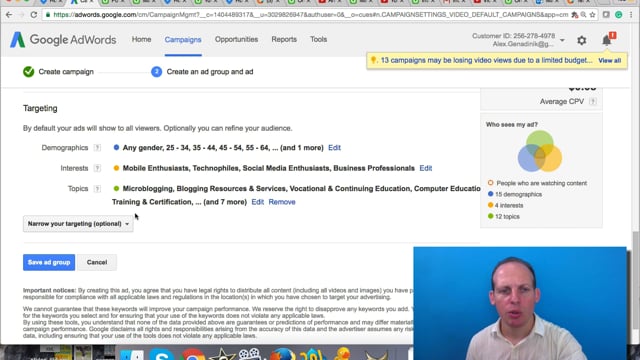Image resolution: width=640 pixels, height=360 pixels.
Task: Open the settings gear menu
Action: click(582, 40)
